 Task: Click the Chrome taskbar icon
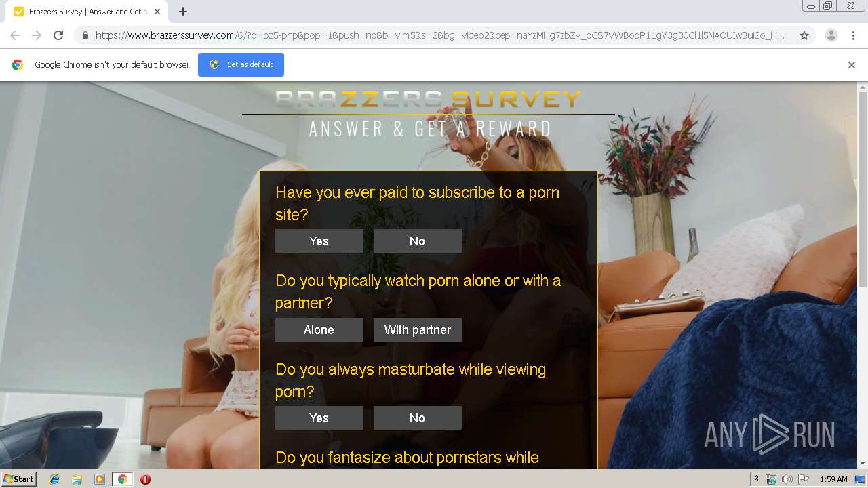[123, 479]
